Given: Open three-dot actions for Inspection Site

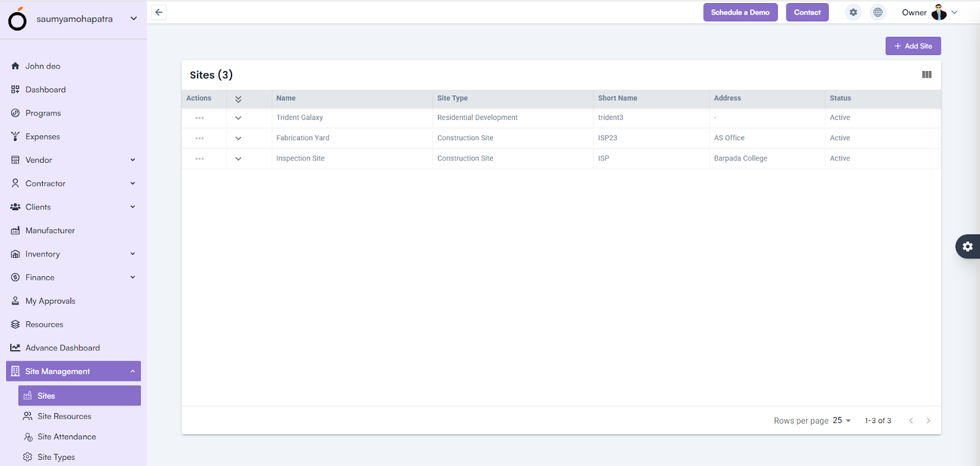Looking at the screenshot, I should tap(200, 159).
